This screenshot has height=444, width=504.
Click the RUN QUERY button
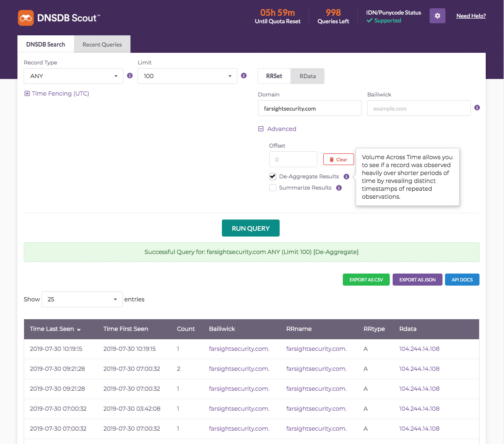[x=251, y=228]
